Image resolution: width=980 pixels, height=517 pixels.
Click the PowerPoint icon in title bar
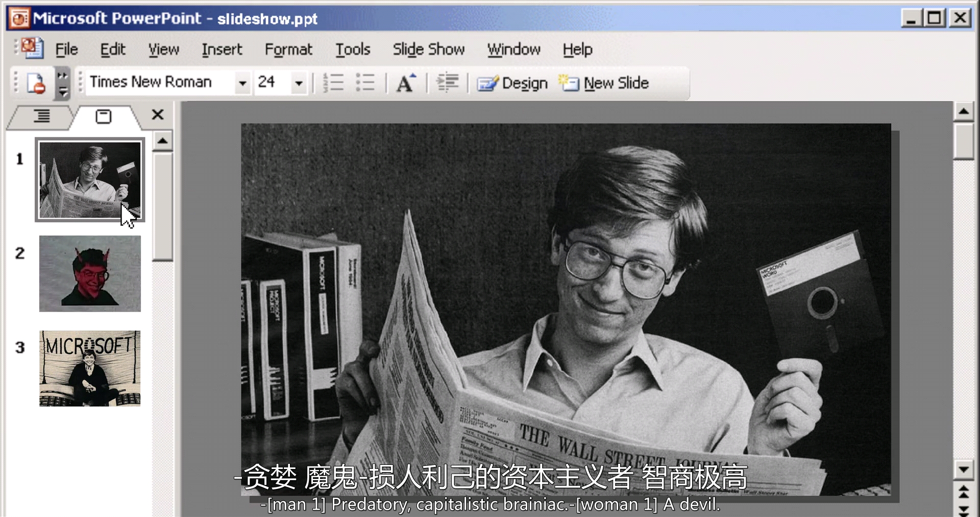tap(19, 19)
